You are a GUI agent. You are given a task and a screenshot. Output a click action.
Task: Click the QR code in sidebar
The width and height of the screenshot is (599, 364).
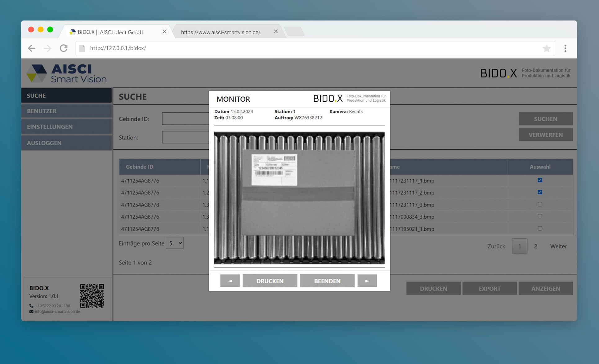click(92, 295)
